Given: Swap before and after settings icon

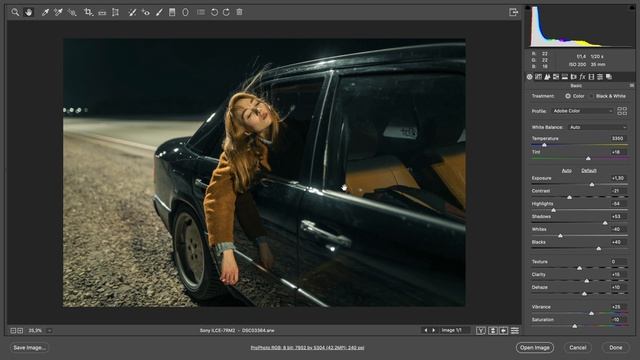Looking at the screenshot, I should 493,331.
